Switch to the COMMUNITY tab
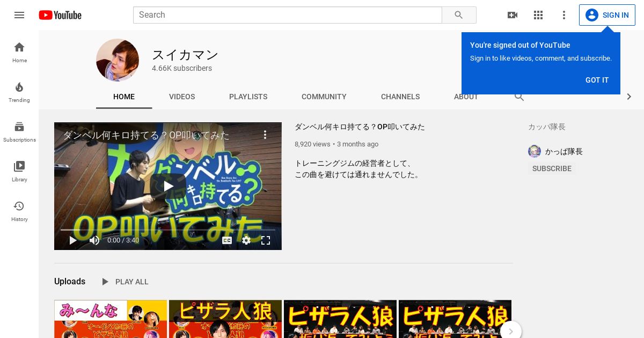644x338 pixels. [324, 97]
